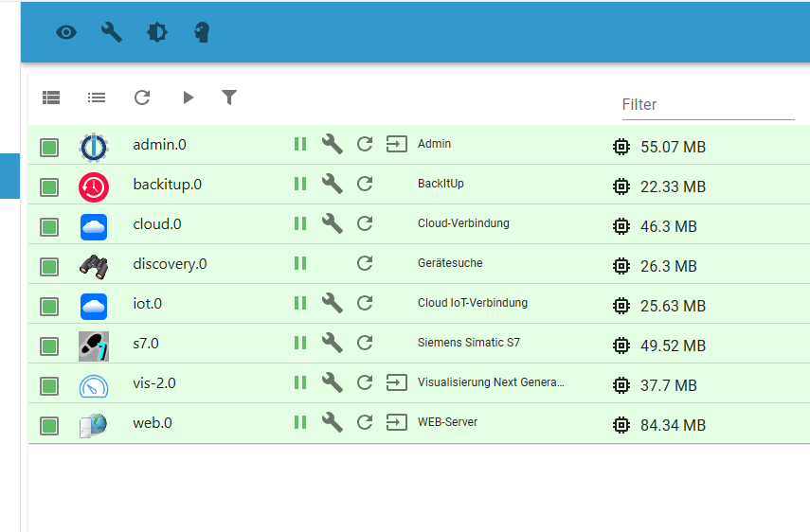
Task: Click the web.0 globe logo
Action: pyautogui.click(x=94, y=426)
